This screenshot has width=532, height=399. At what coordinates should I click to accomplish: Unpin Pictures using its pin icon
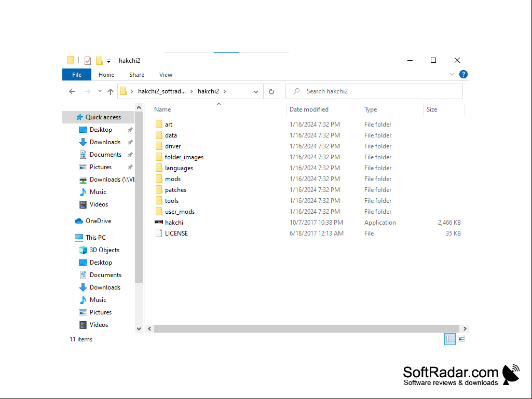130,167
